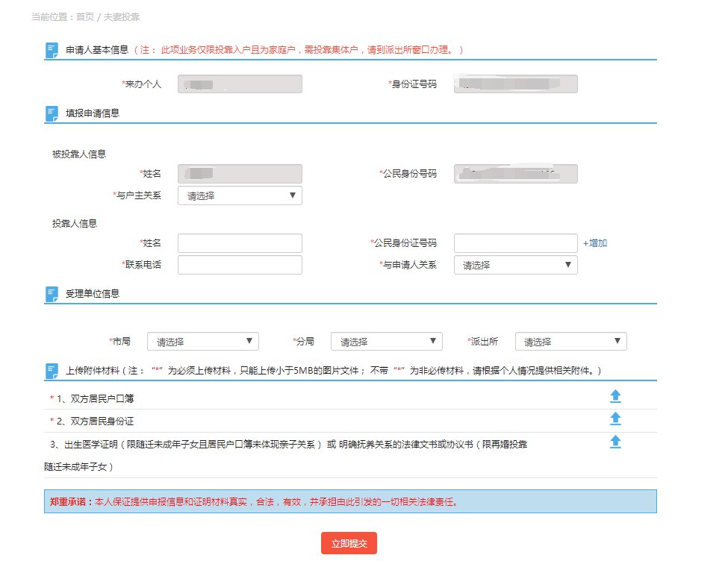The image size is (728, 561).
Task: Click into the 联系电话 input field
Action: (240, 265)
